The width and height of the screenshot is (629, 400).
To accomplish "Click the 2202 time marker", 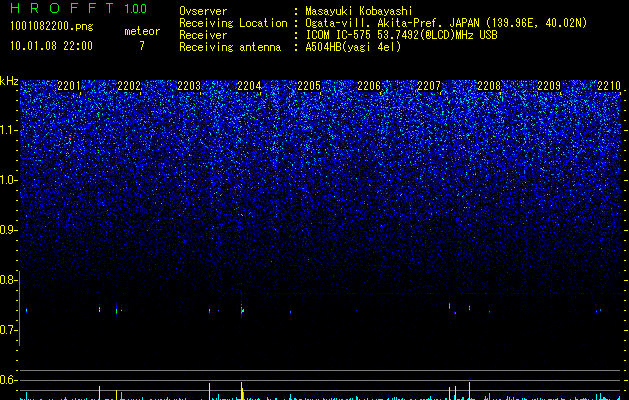I will pos(129,86).
